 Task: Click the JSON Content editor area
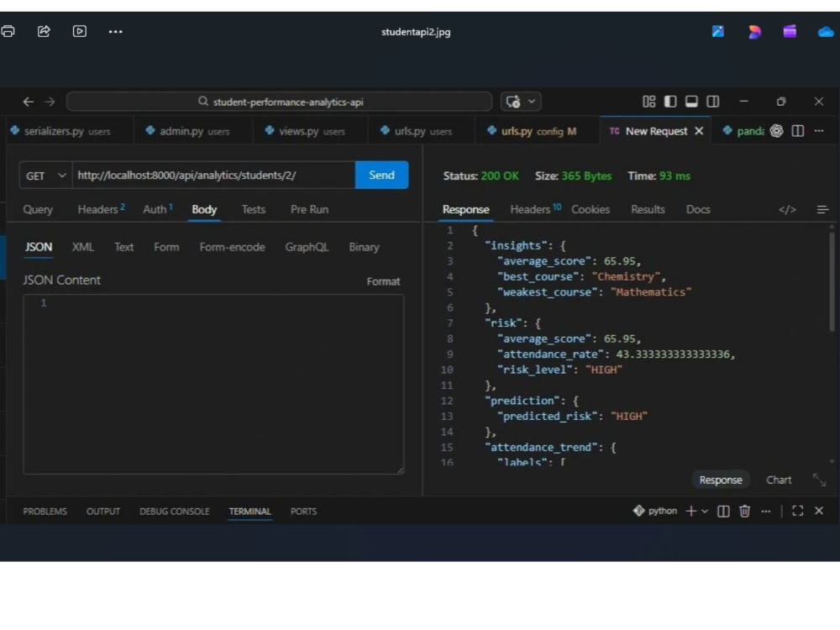[x=213, y=384]
